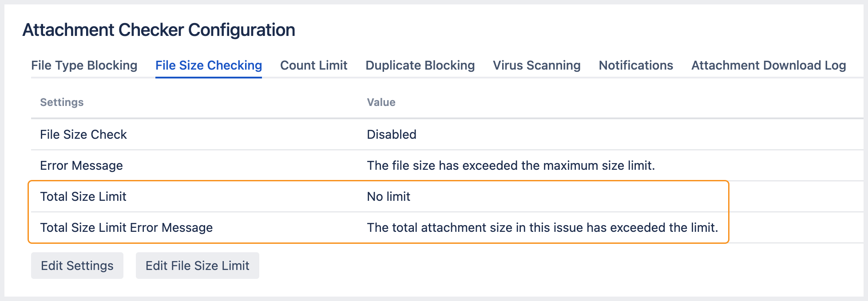Click the total attachment size exceeded message text
The image size is (868, 301).
(542, 228)
